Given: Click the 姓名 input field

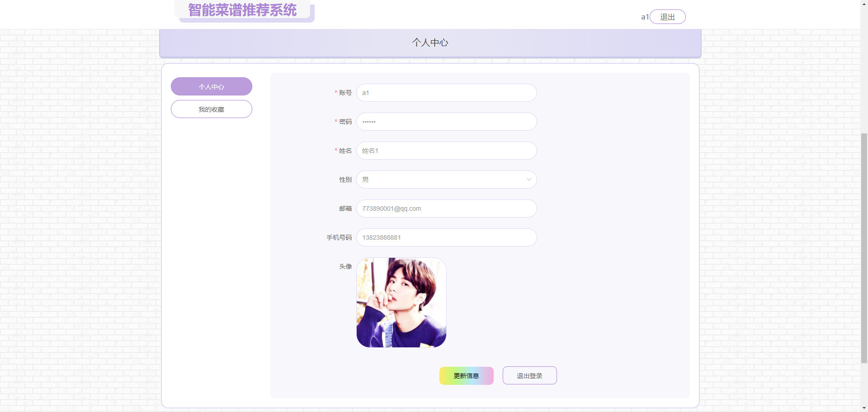Looking at the screenshot, I should click(x=447, y=151).
